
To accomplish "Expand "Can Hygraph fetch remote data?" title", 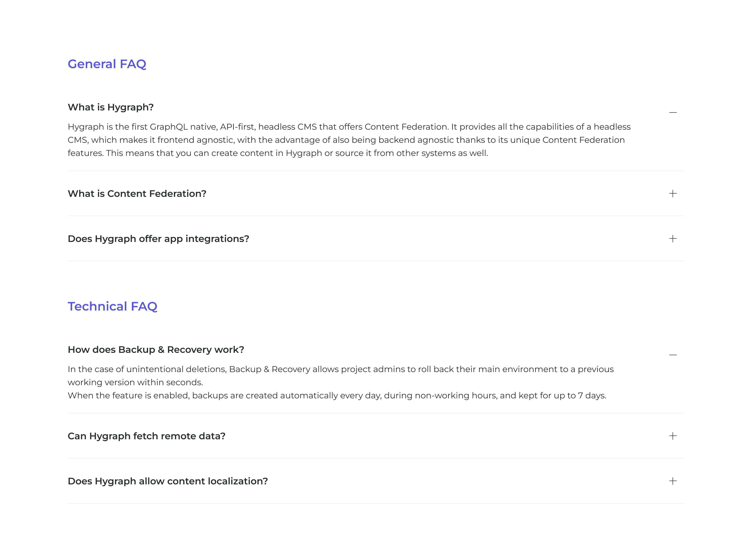I will pyautogui.click(x=146, y=436).
